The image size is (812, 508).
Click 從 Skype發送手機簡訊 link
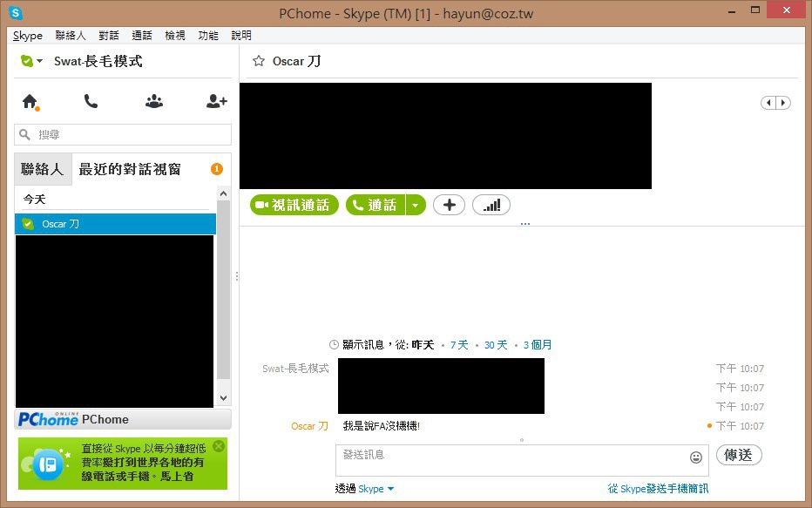[658, 488]
